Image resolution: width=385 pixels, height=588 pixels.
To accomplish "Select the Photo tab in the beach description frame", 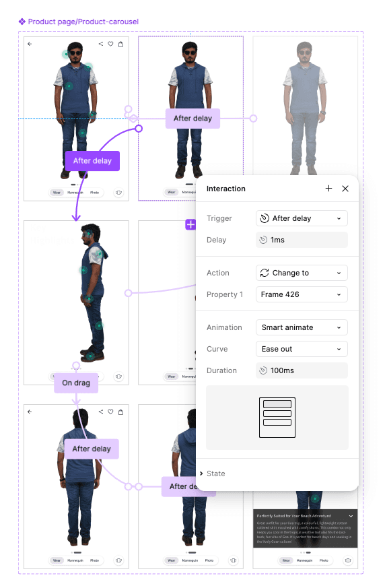I will pos(324,560).
